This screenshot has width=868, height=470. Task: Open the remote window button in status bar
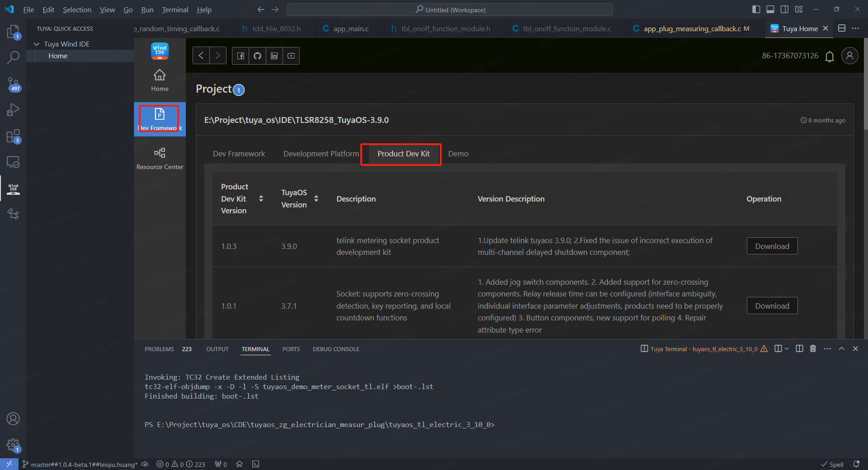point(9,464)
